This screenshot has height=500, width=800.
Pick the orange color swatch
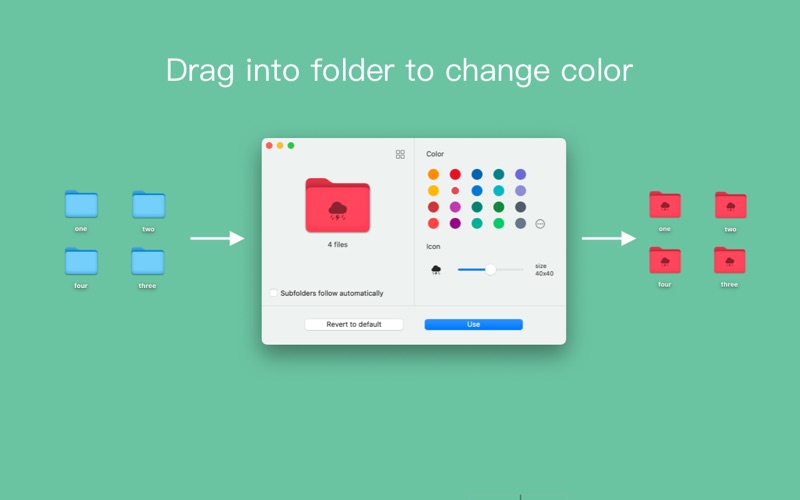tap(433, 174)
